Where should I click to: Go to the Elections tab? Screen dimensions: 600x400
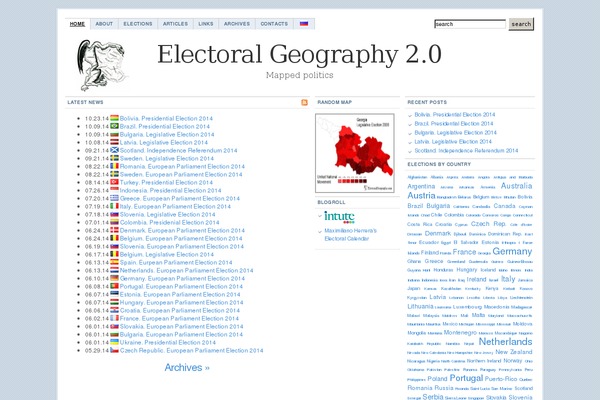tap(138, 24)
